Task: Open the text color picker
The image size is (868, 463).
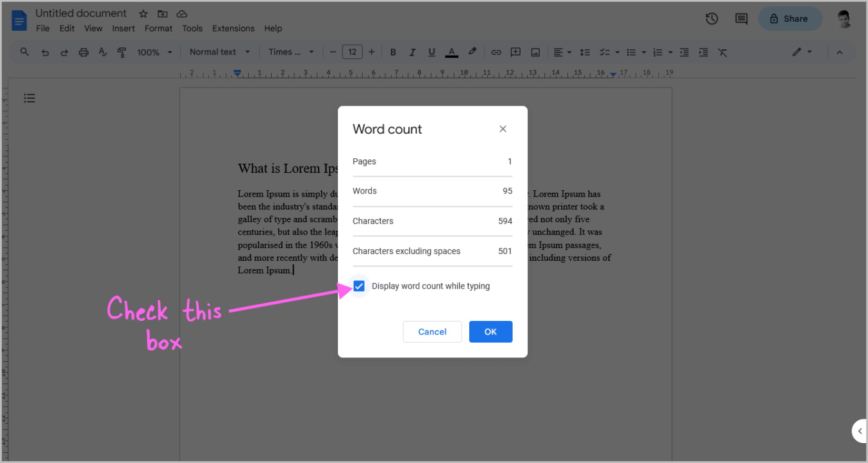Action: [451, 53]
